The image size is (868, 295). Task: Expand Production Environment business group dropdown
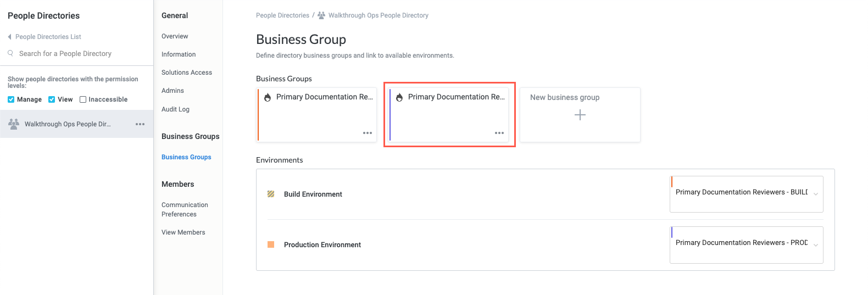click(x=816, y=244)
